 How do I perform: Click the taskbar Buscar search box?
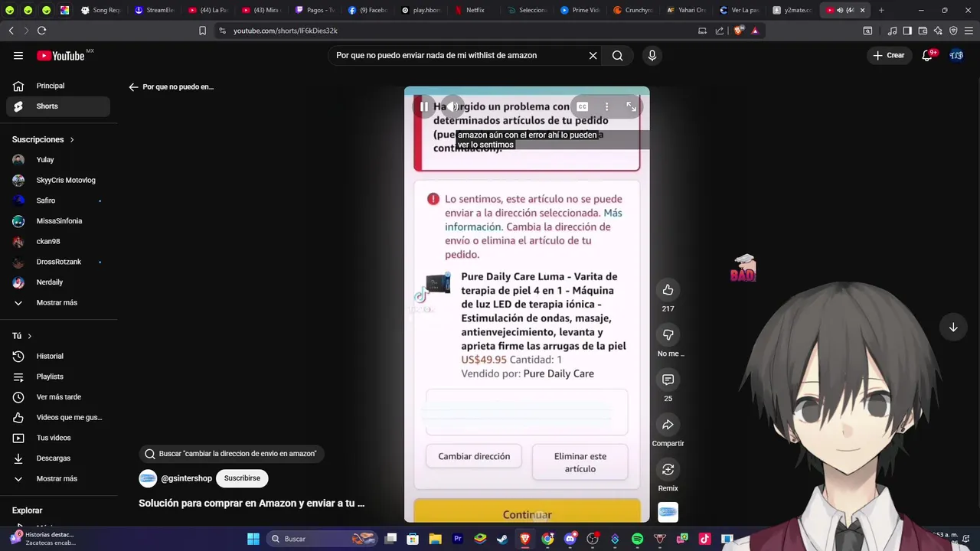322,539
